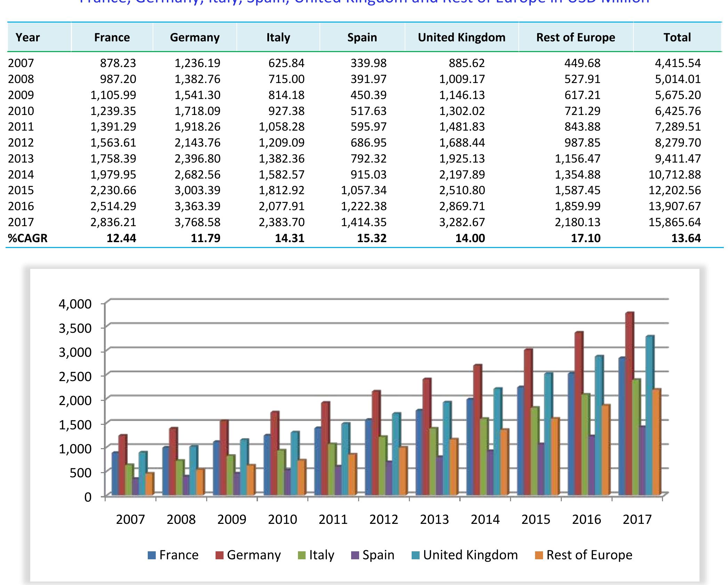Click the 2017 United Kingdom bar
The width and height of the screenshot is (728, 585).
tap(649, 417)
